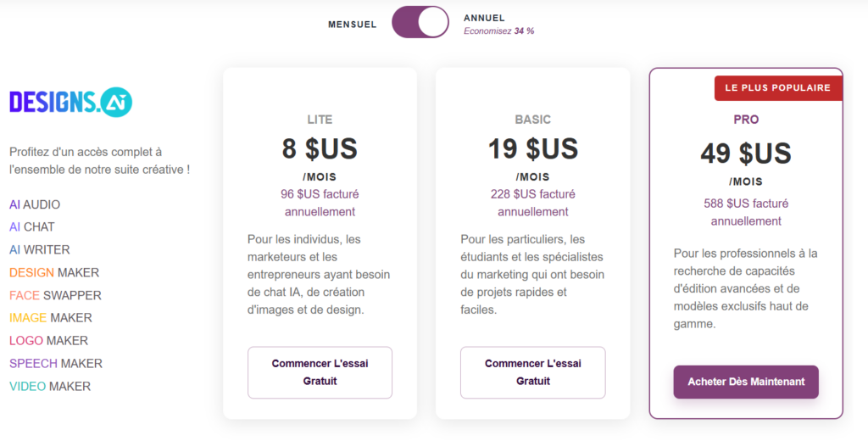
Task: Open the DESIGN MAKER tool link
Action: (54, 272)
